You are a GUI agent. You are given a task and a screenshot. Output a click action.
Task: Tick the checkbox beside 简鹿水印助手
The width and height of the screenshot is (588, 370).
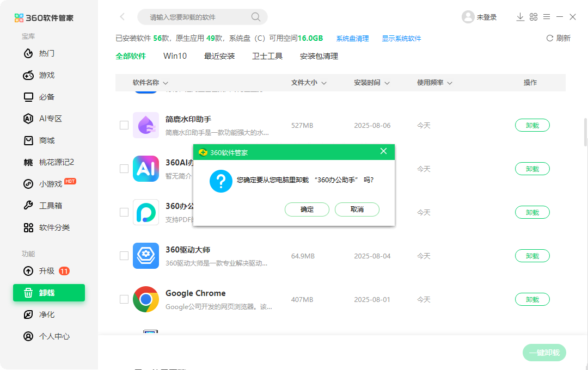tap(124, 125)
